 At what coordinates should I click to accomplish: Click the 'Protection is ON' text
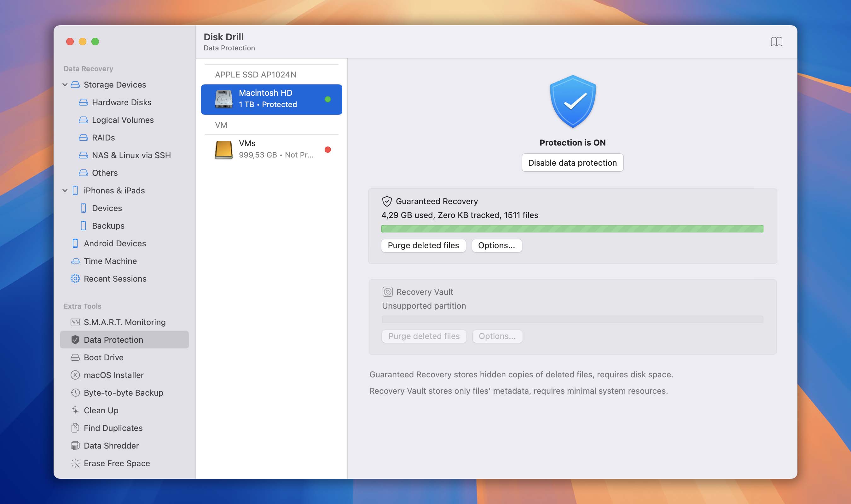click(572, 143)
